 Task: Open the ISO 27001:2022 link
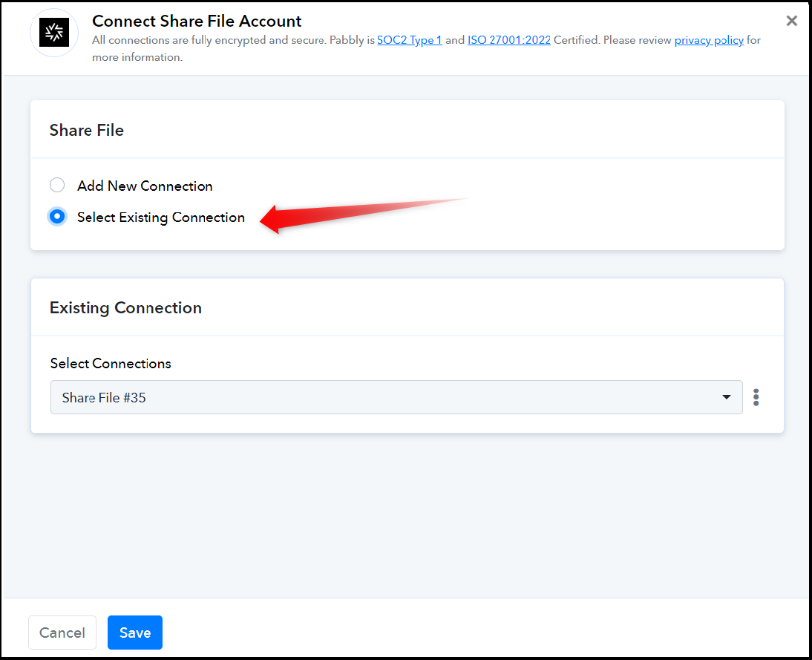[x=509, y=40]
